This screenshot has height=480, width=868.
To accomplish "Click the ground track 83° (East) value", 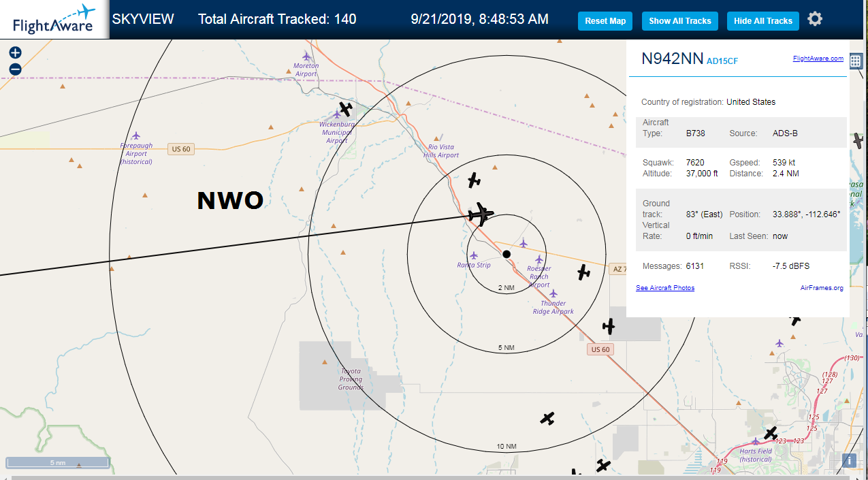I will point(704,214).
